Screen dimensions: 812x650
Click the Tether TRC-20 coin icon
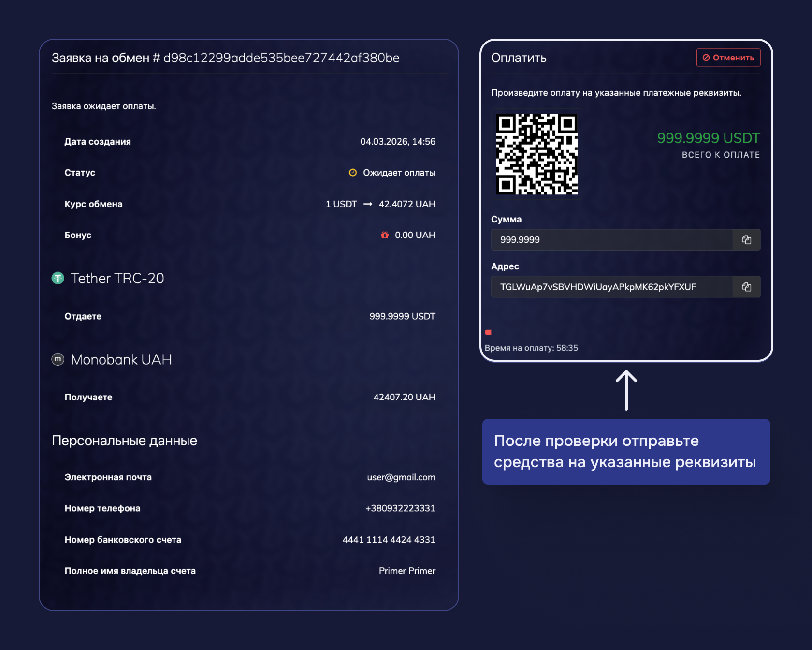58,278
